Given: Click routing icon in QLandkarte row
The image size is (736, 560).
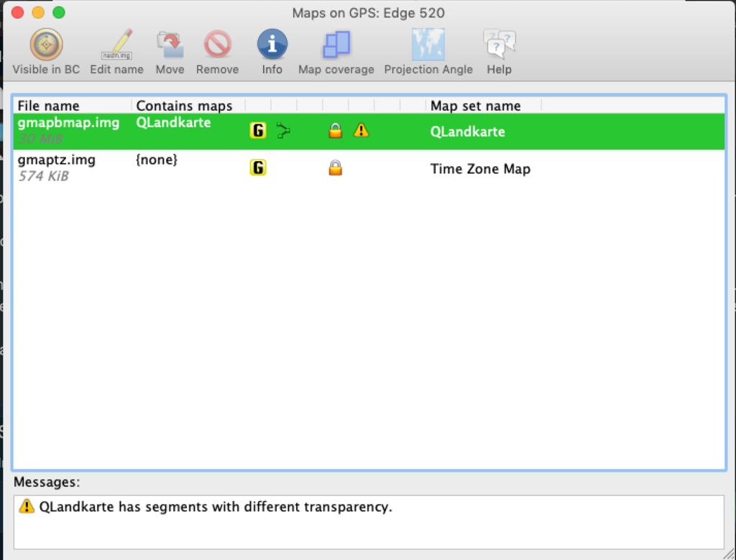Looking at the screenshot, I should tap(283, 131).
